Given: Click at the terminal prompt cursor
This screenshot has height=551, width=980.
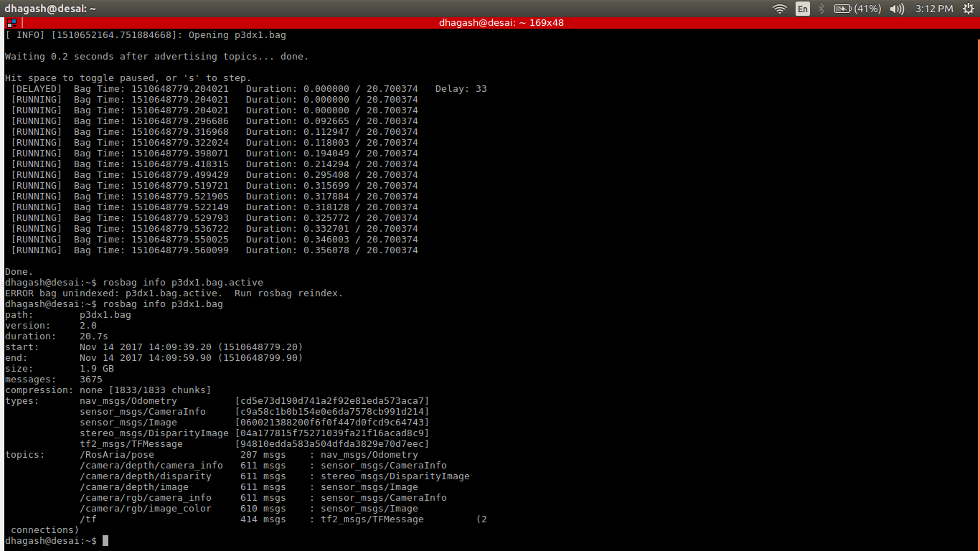Looking at the screenshot, I should 105,540.
